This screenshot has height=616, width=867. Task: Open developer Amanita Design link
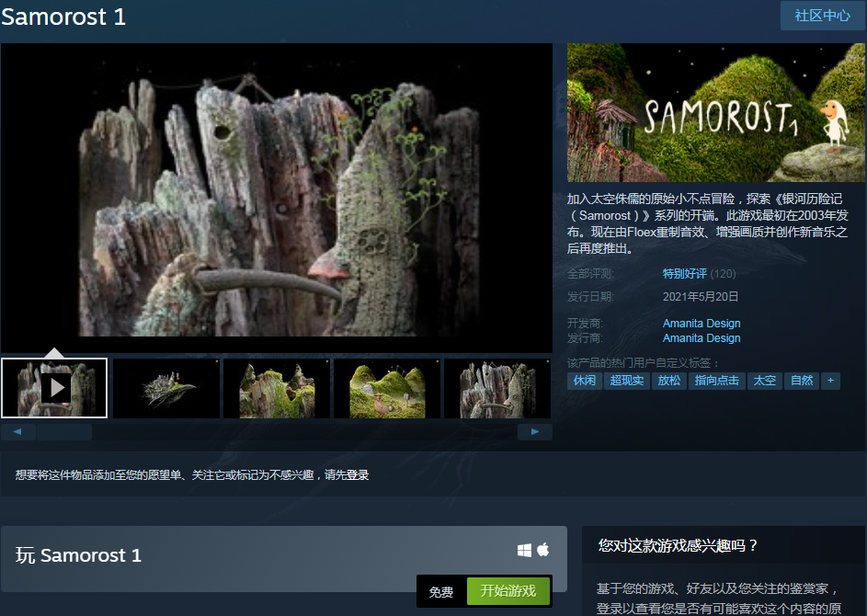(x=702, y=324)
